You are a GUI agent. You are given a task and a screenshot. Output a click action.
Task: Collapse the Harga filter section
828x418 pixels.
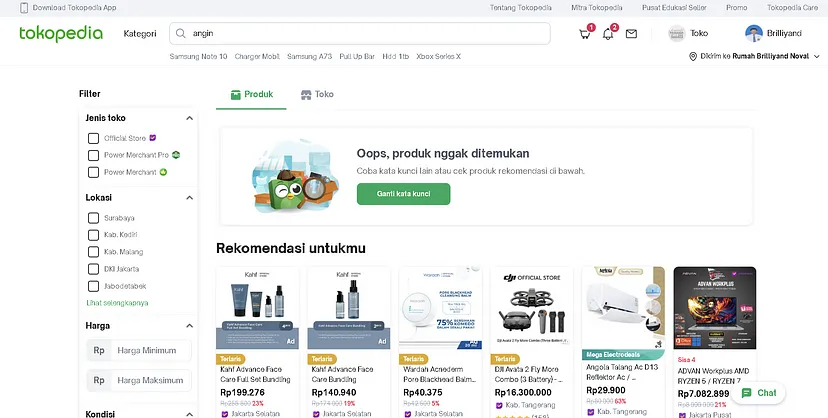(190, 326)
